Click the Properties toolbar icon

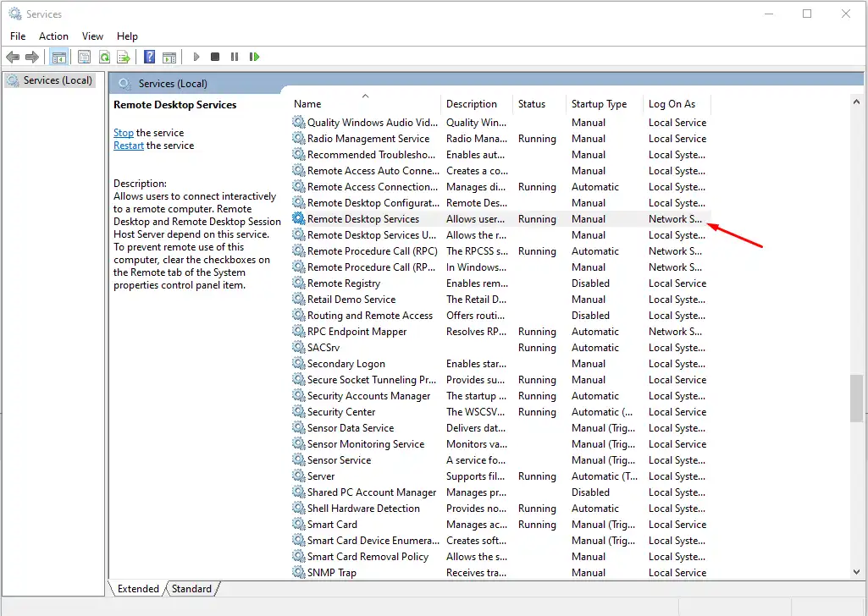tap(84, 57)
